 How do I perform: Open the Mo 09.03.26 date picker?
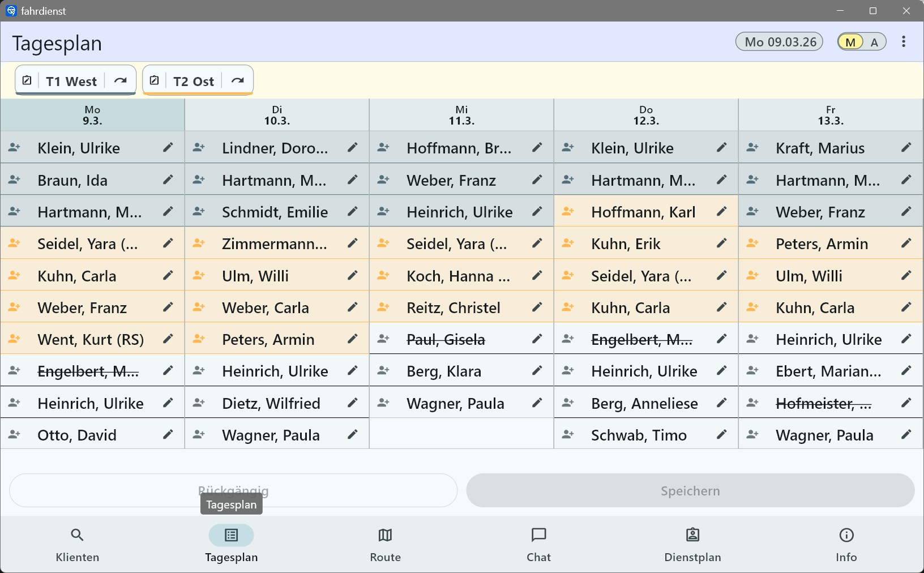780,42
